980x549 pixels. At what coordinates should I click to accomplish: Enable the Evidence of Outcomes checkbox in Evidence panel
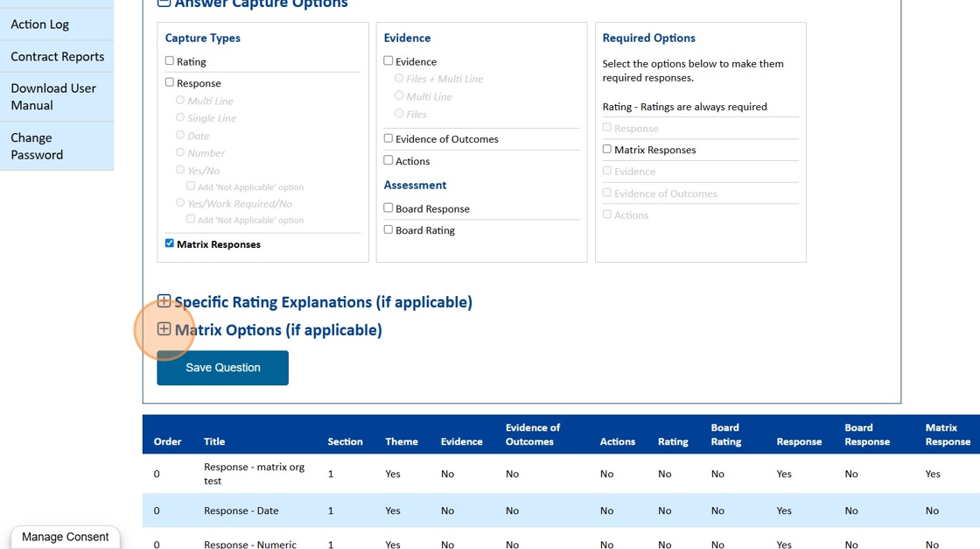point(388,138)
